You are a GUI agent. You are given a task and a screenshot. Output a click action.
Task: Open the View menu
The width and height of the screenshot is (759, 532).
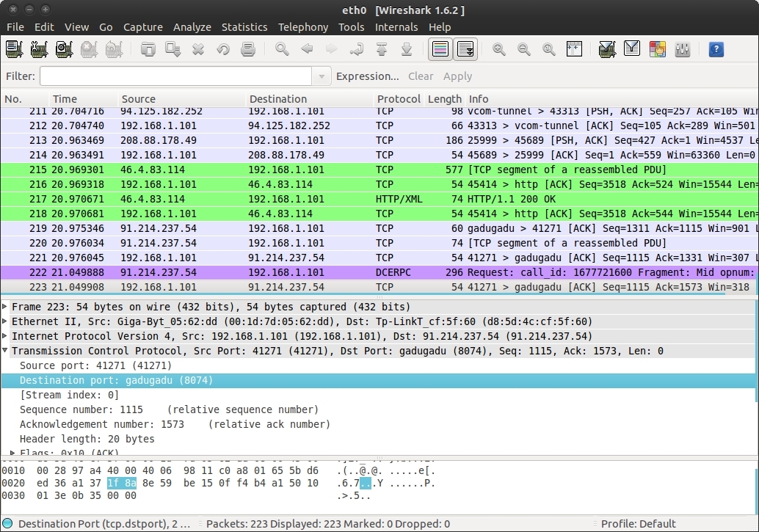(x=76, y=27)
